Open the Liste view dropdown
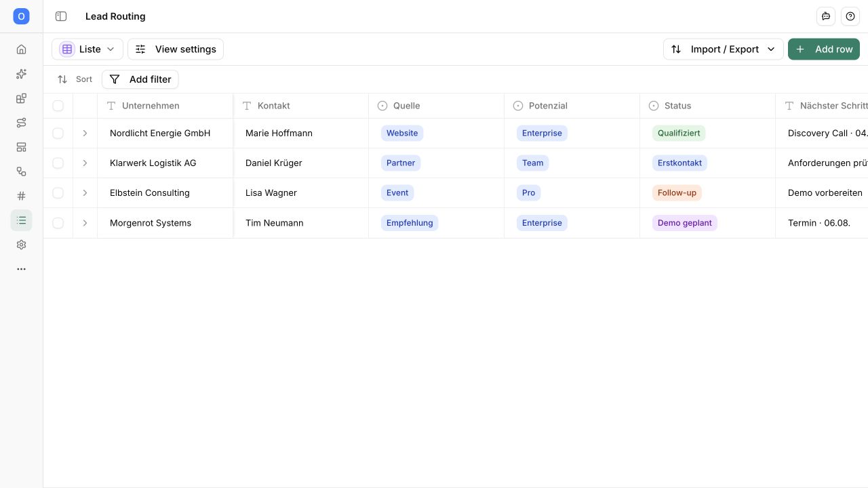Screen dimensions: 868x488 point(87,49)
